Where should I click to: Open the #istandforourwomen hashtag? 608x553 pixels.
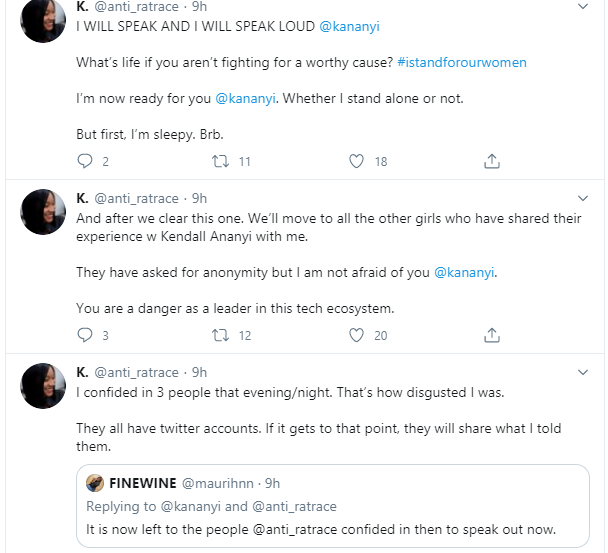click(462, 62)
